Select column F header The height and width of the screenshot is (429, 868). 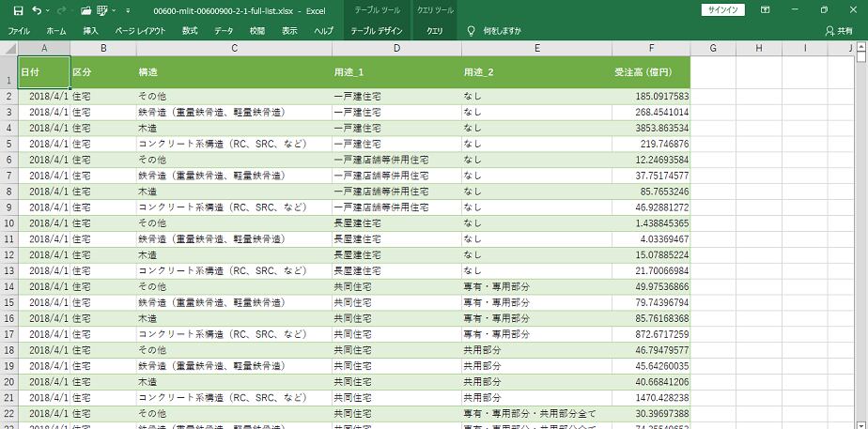(x=651, y=48)
